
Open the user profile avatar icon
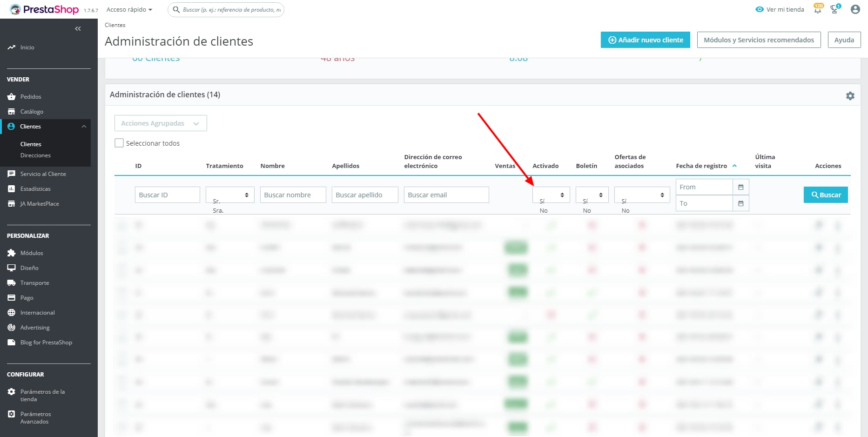click(x=855, y=9)
